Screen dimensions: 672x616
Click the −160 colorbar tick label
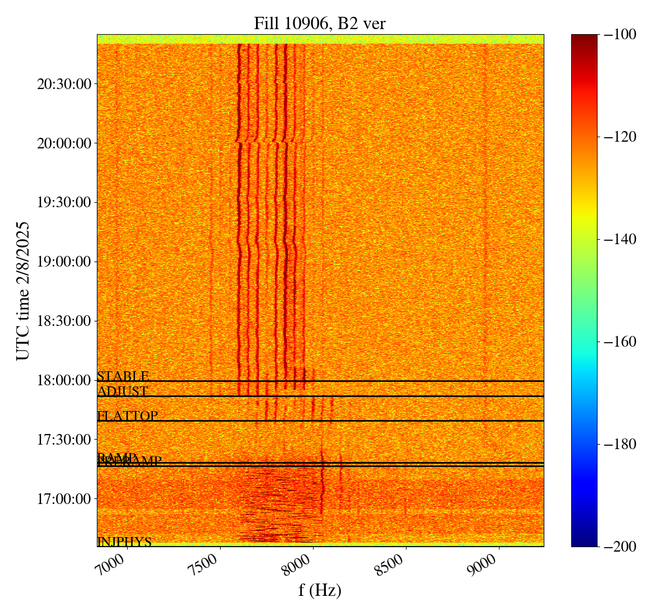(x=619, y=342)
